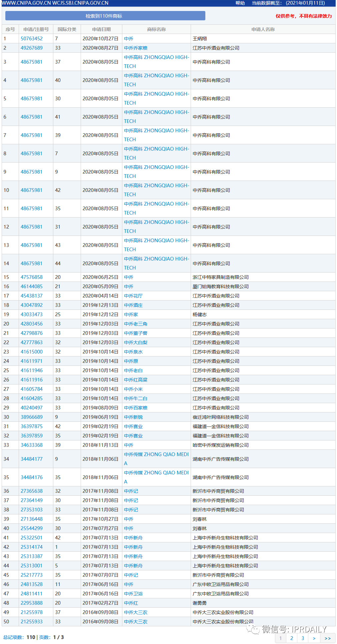Open trademark name 中乔牛二白

coord(136,398)
